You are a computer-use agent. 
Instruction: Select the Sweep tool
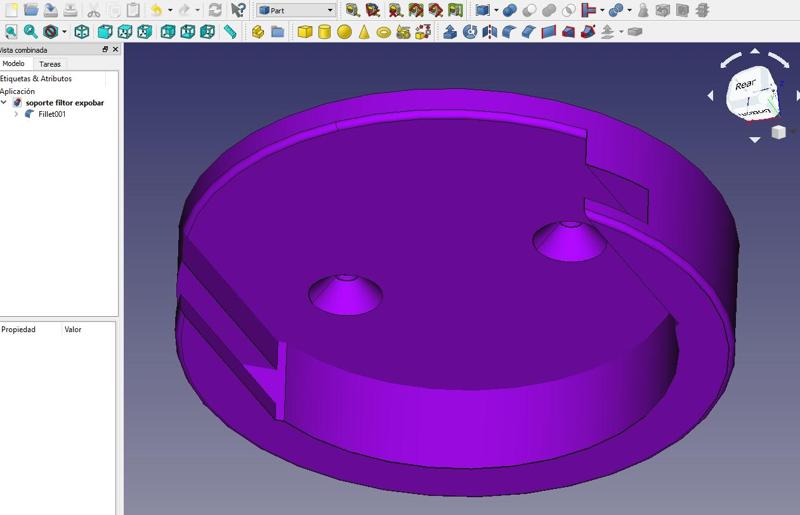(x=588, y=32)
